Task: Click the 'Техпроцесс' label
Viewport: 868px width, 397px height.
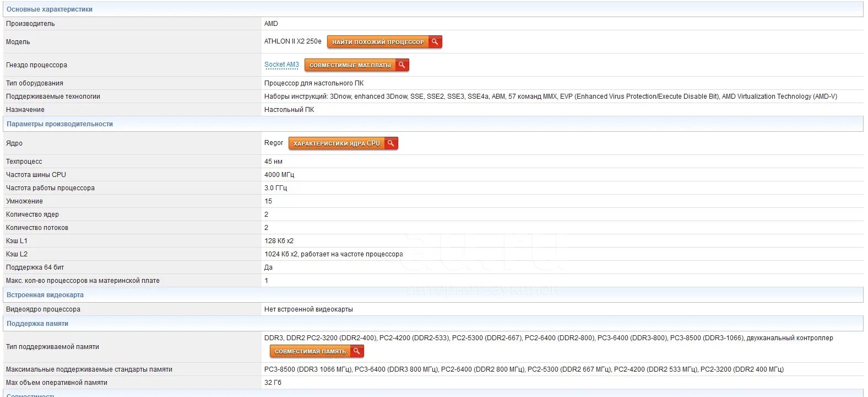Action: tap(24, 162)
